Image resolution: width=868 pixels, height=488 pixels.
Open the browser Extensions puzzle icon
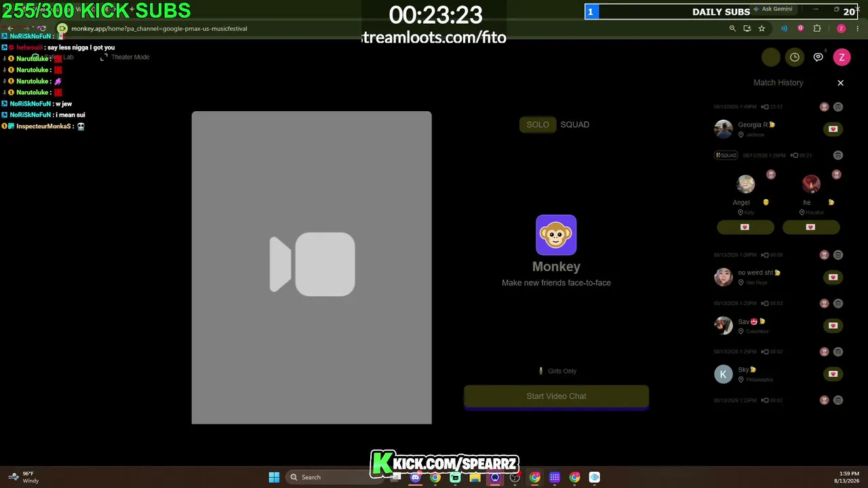[817, 28]
